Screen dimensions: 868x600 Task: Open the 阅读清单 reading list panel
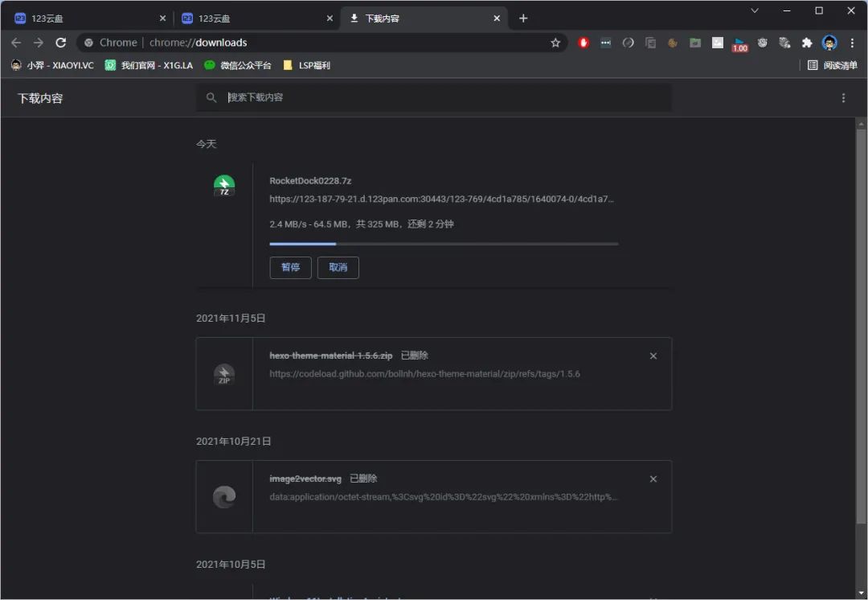click(x=833, y=65)
